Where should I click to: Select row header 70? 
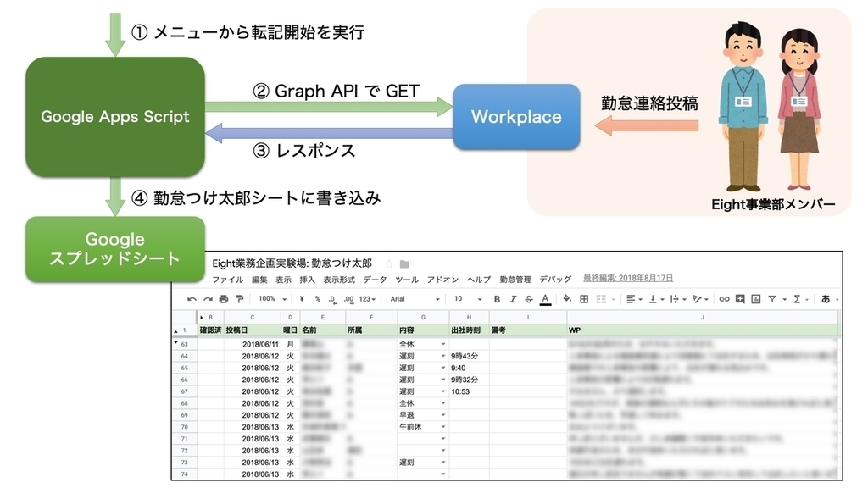tap(184, 427)
